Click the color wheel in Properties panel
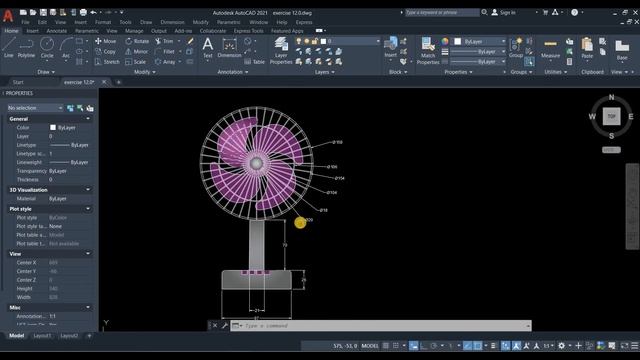 click(x=445, y=41)
